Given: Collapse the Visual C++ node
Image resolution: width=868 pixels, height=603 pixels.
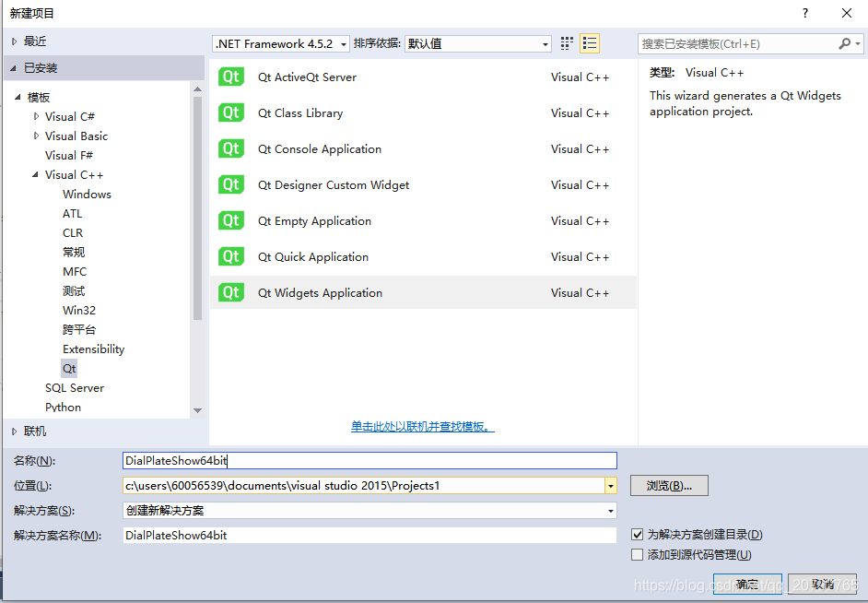Looking at the screenshot, I should 35,174.
